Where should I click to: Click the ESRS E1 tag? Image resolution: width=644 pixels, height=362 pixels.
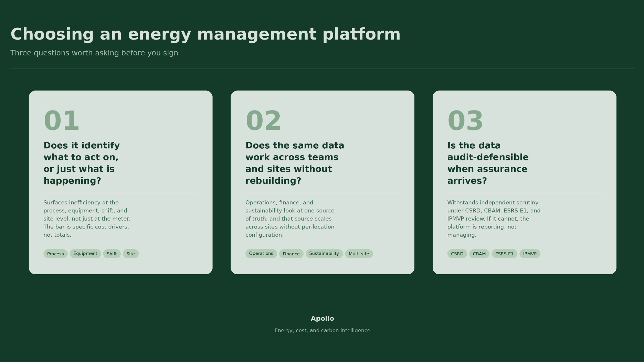click(x=504, y=254)
